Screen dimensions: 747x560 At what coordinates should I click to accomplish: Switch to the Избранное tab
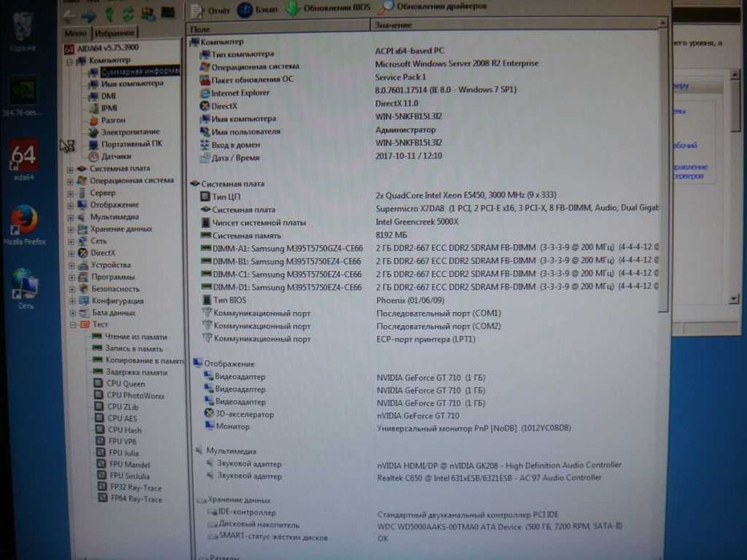(114, 33)
